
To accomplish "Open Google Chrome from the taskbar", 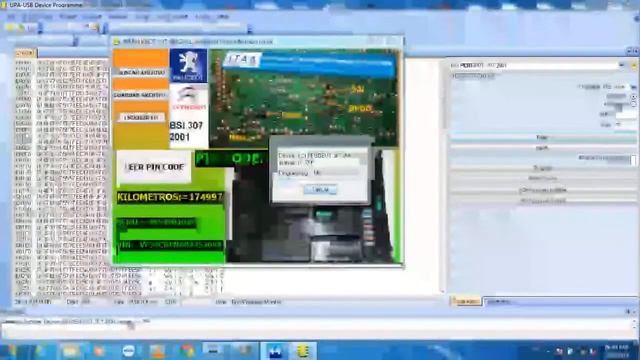I will 187,351.
